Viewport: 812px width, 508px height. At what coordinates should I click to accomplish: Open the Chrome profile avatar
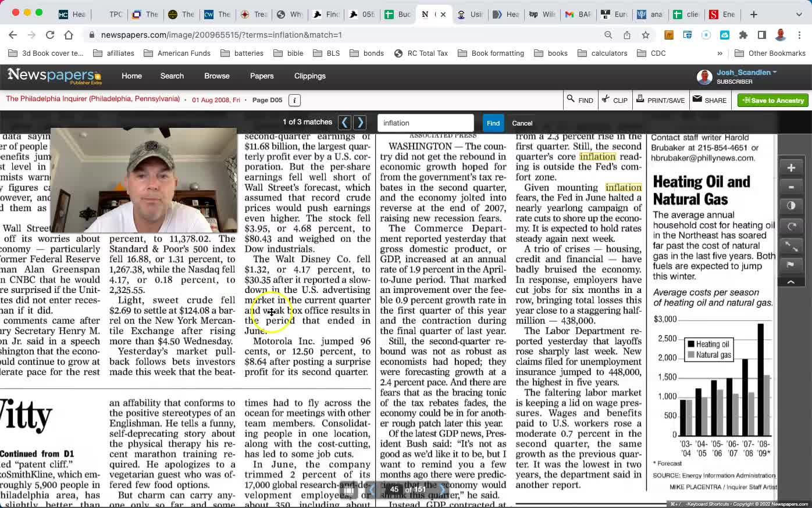[781, 35]
